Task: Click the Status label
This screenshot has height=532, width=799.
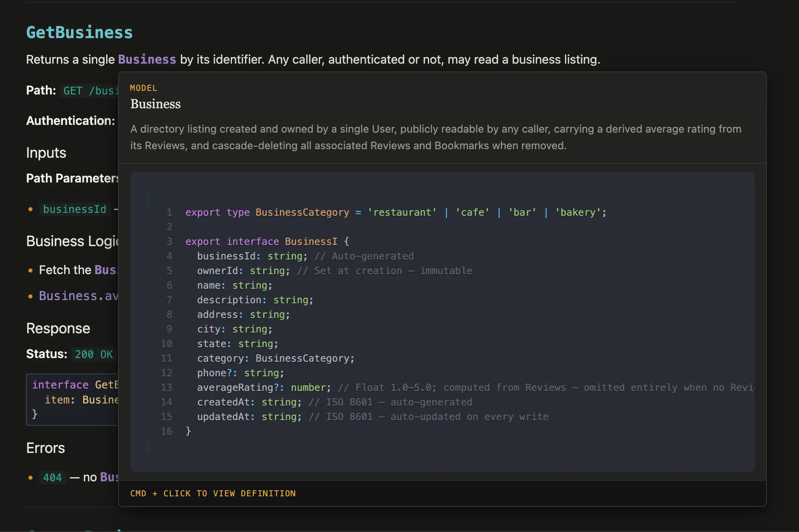Action: click(47, 354)
